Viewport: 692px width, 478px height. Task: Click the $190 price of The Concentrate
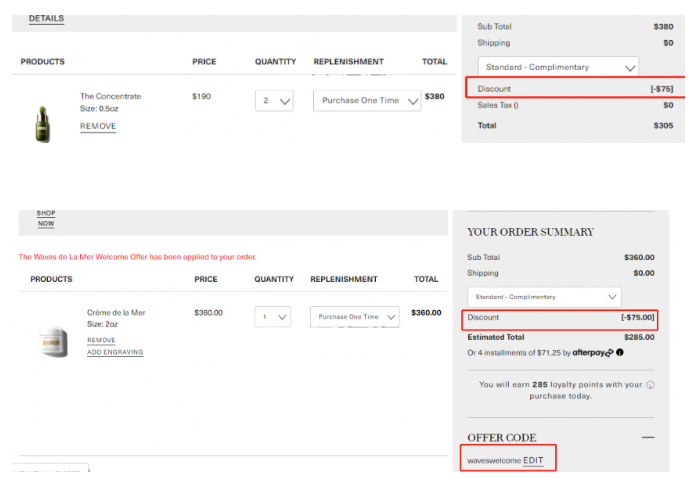(x=201, y=96)
